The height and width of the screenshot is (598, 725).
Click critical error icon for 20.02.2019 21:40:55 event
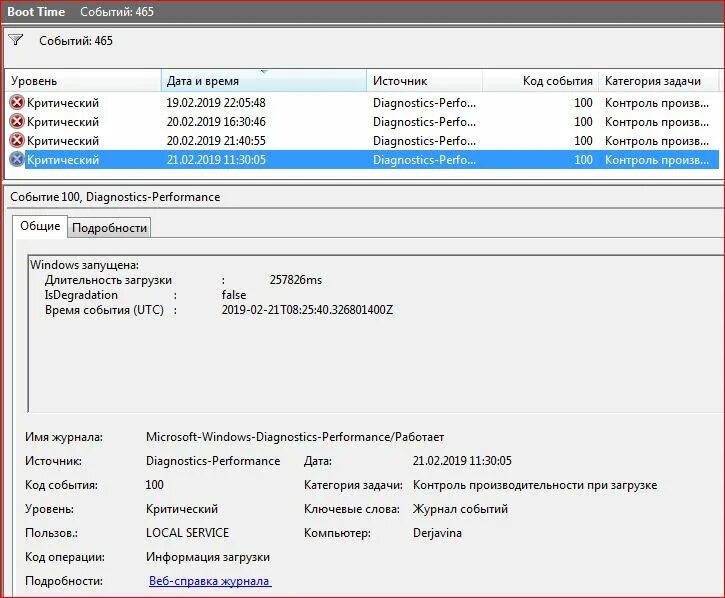[17, 140]
